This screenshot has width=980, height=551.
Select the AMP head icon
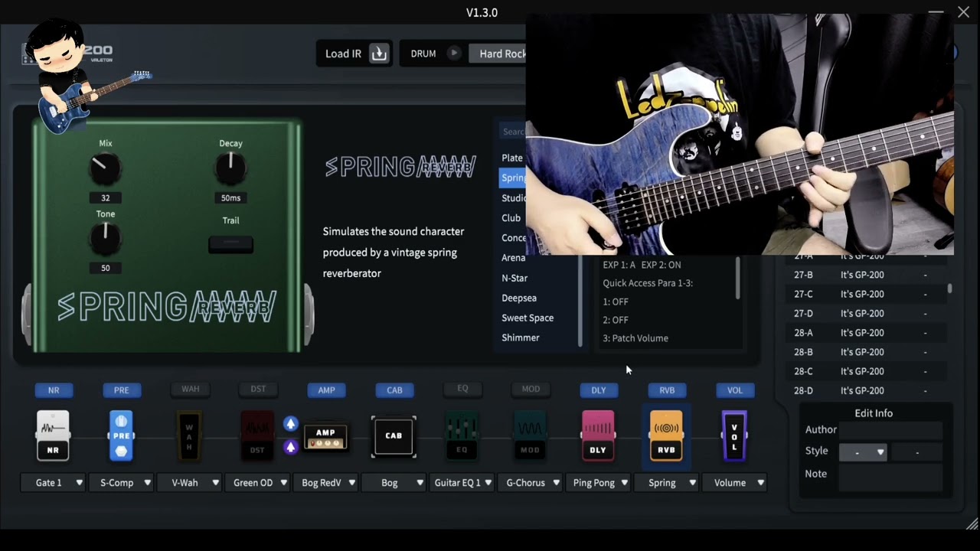click(325, 437)
